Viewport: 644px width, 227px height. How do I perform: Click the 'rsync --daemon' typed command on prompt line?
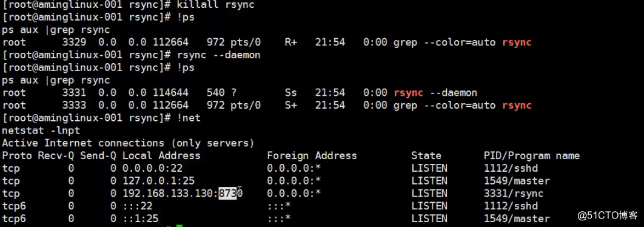coord(218,55)
